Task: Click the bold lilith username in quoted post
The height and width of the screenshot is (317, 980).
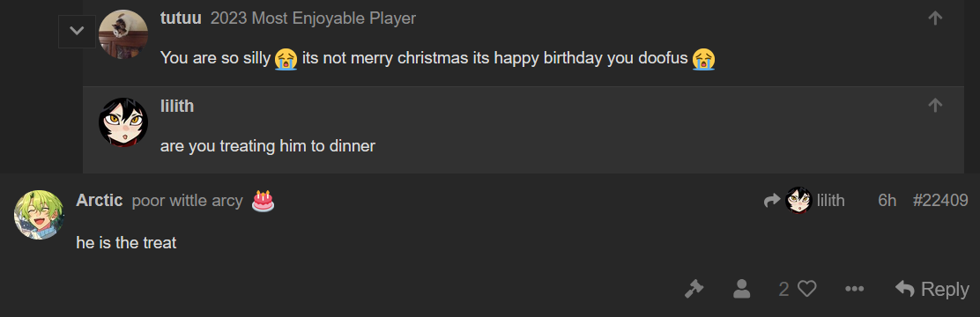Action: point(177,106)
